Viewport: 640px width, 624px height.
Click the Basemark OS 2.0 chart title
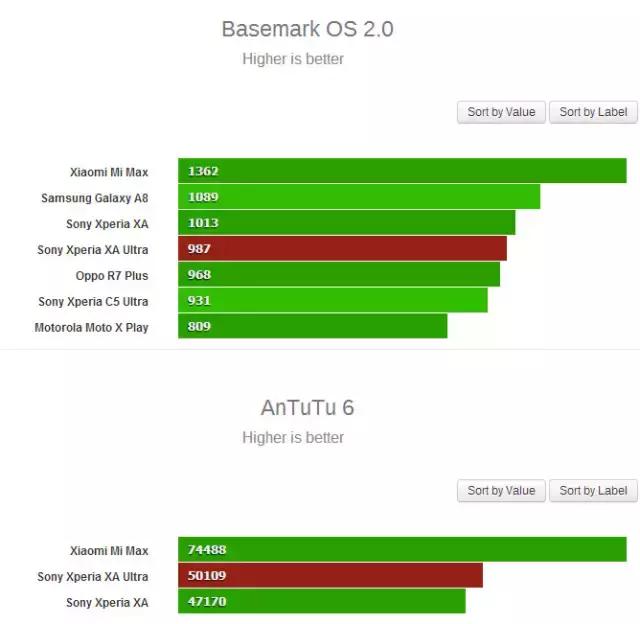[307, 29]
